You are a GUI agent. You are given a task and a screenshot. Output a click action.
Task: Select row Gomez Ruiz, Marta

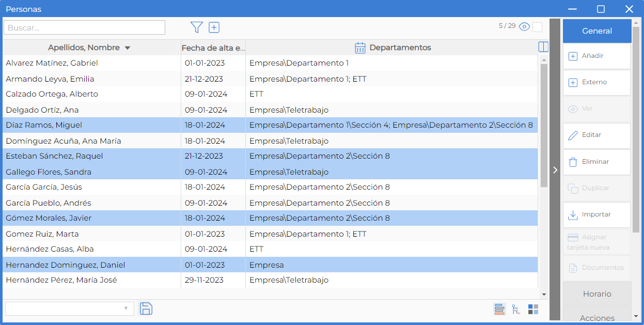pyautogui.click(x=270, y=234)
